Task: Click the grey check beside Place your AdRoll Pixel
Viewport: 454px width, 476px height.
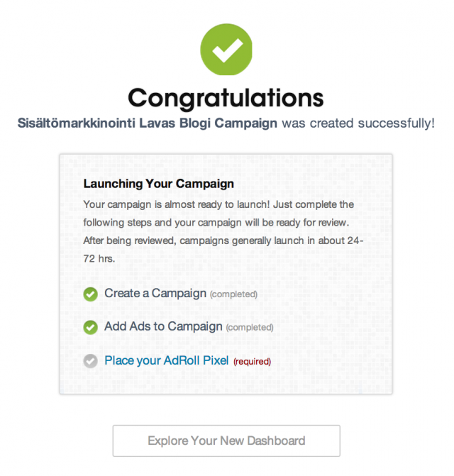Action: [x=90, y=361]
